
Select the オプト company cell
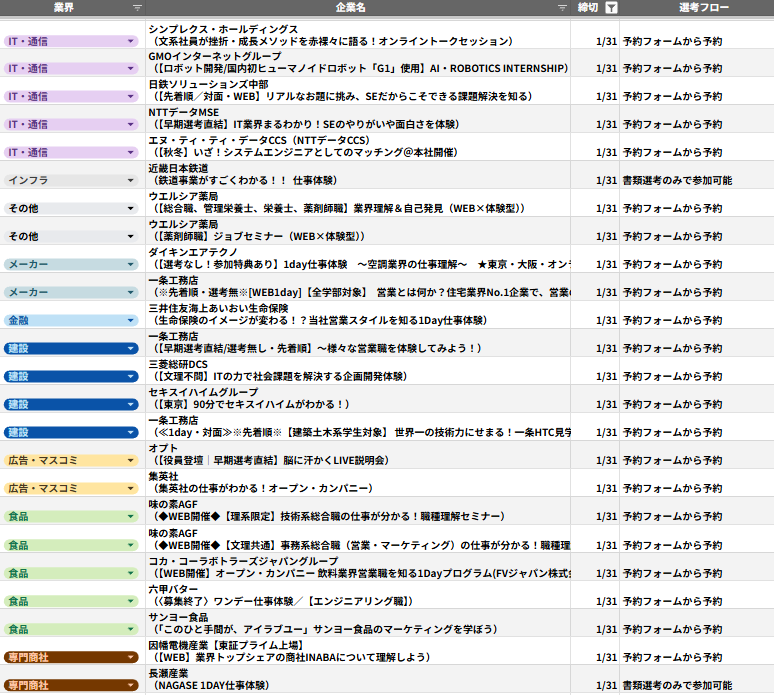(358, 455)
